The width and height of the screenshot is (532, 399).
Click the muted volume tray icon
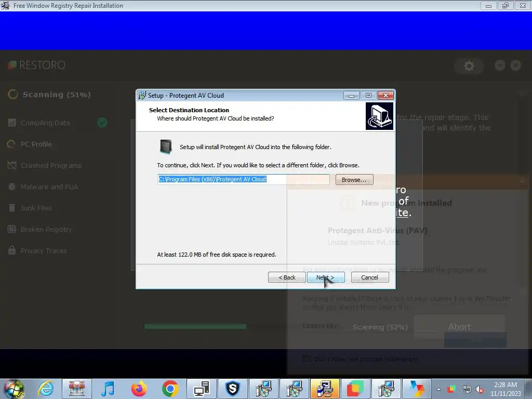tap(480, 389)
